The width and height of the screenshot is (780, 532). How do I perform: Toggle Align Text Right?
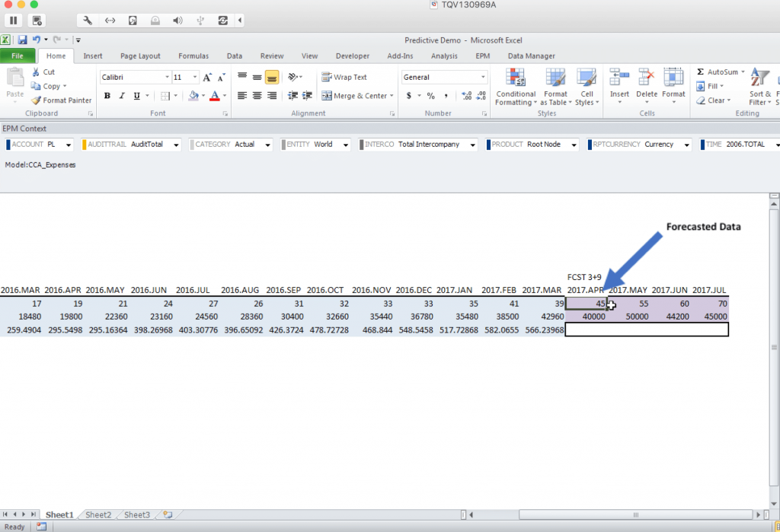(272, 95)
